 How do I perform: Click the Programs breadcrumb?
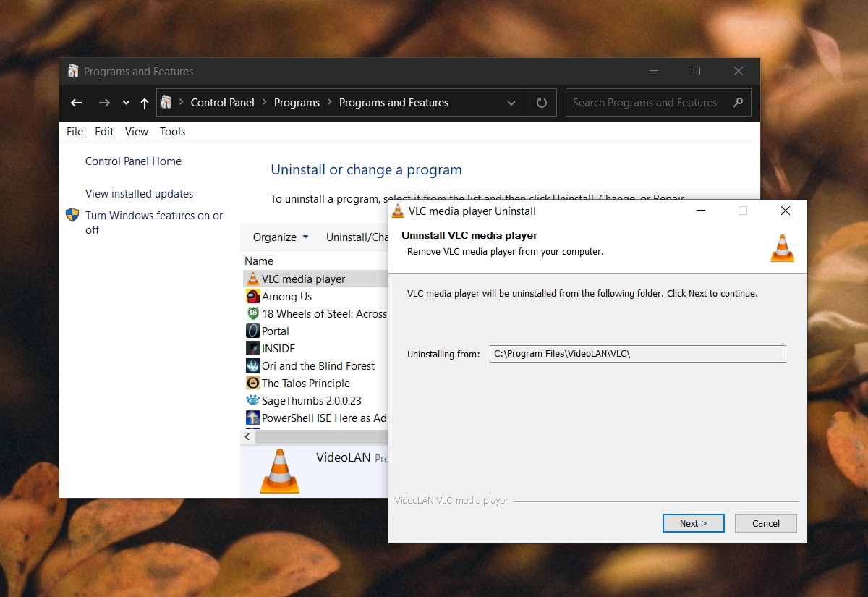[297, 103]
